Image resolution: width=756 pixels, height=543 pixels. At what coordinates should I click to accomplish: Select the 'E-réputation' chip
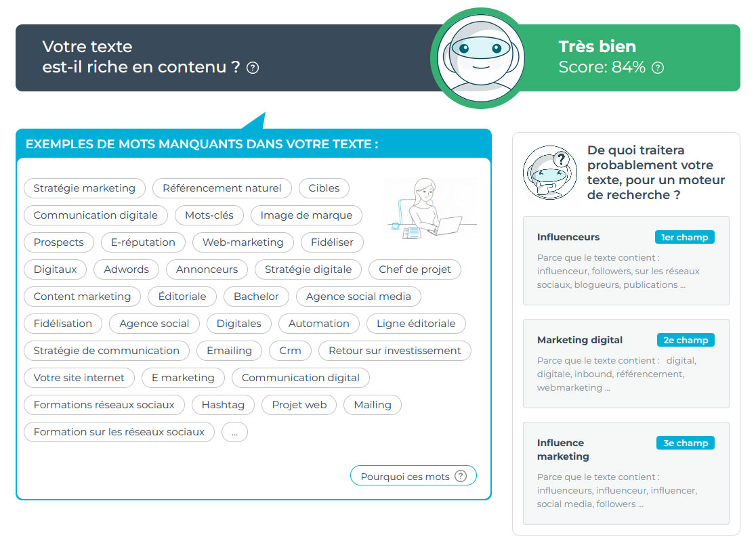pyautogui.click(x=143, y=242)
